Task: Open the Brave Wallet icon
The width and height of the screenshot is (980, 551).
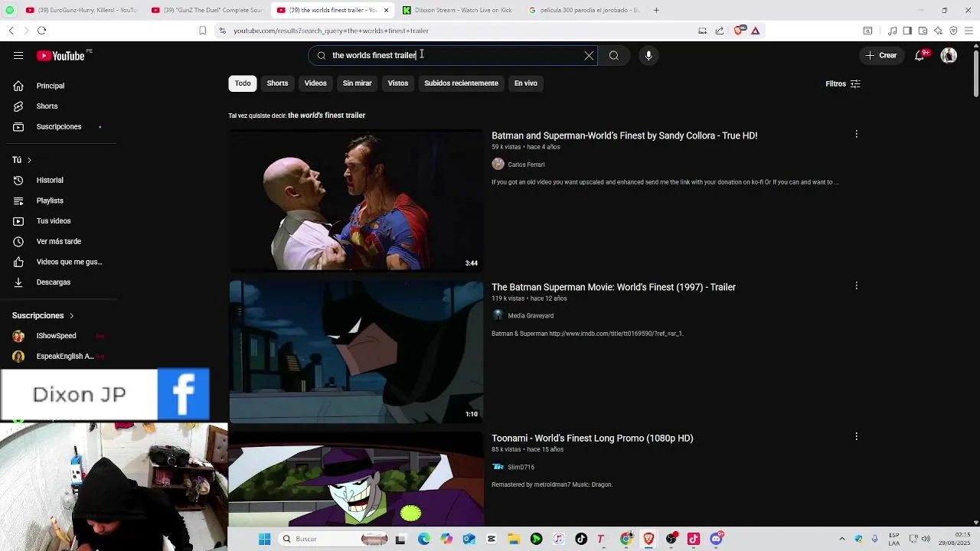Action: (x=923, y=31)
